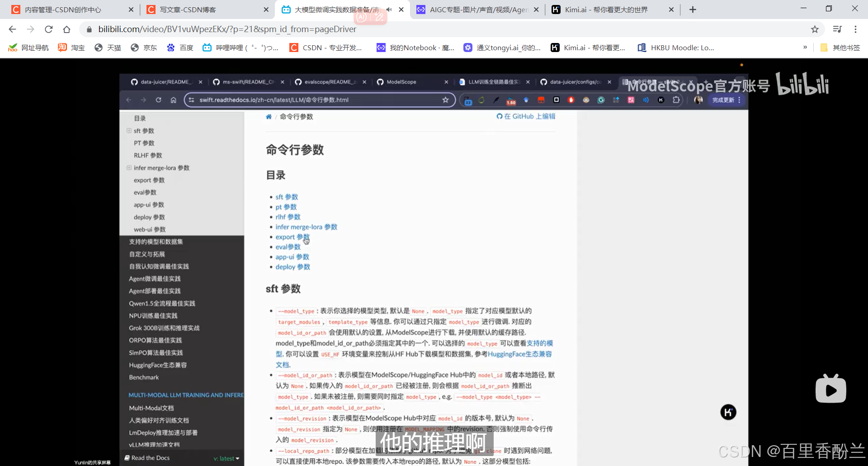Click the bilibili play overlay icon
868x466 pixels.
coord(831,389)
